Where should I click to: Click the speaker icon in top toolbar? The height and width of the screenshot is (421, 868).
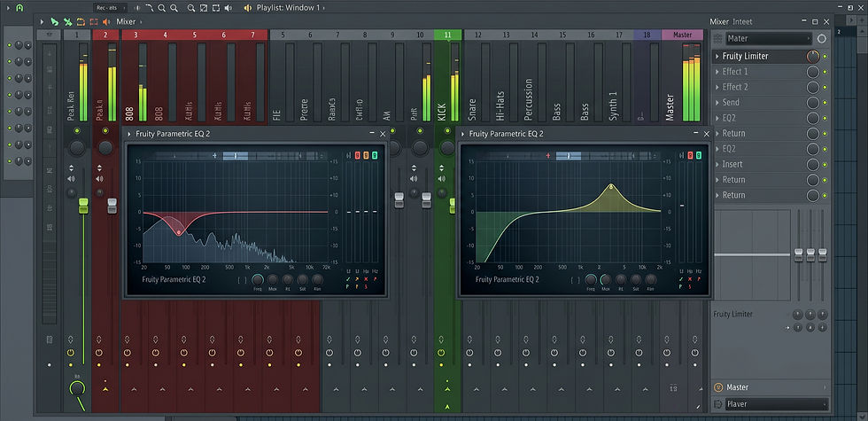click(x=229, y=8)
